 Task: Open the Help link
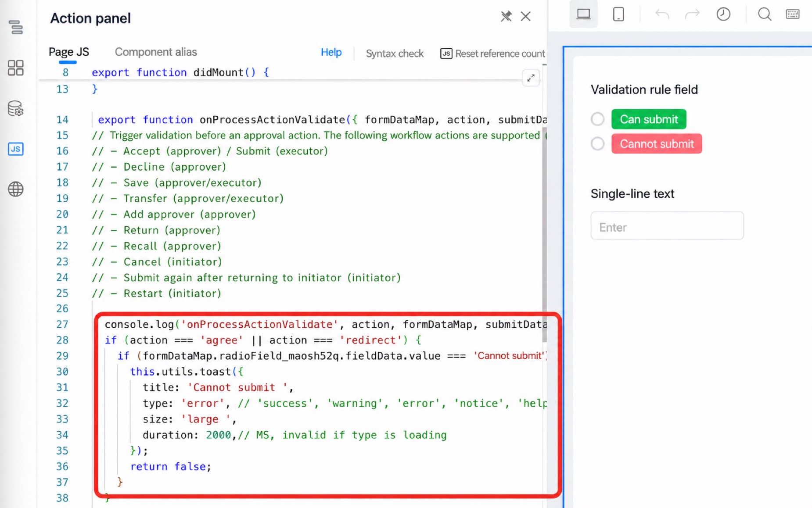(331, 52)
